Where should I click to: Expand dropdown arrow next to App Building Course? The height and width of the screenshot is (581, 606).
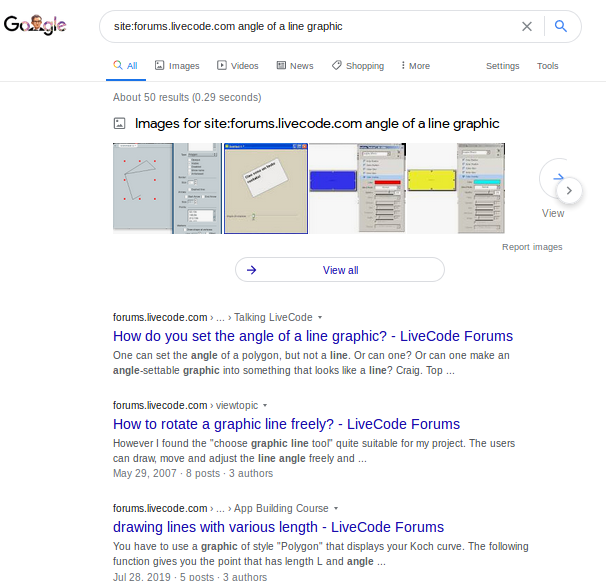tap(336, 508)
